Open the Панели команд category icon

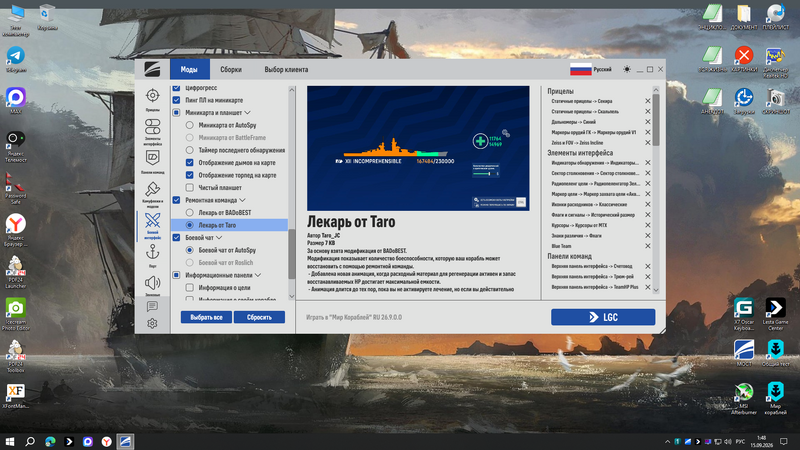[153, 157]
